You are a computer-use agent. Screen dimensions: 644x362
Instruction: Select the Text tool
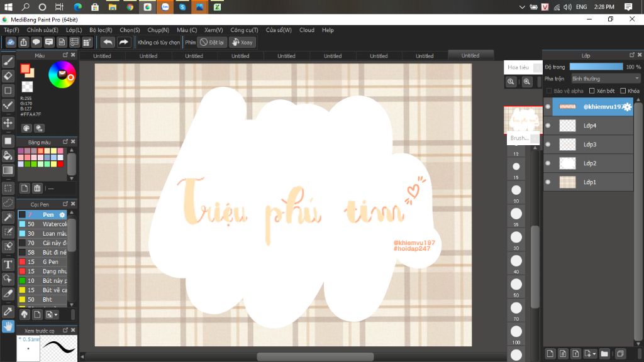pyautogui.click(x=8, y=264)
